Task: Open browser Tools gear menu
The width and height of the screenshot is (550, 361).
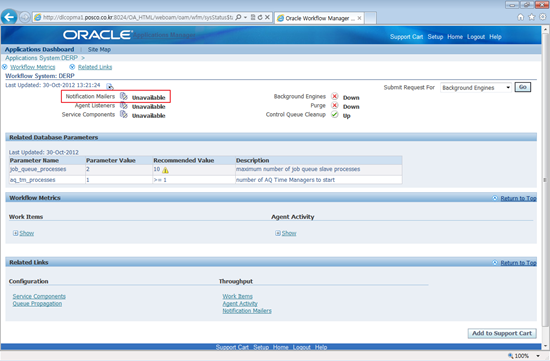Action: tap(543, 17)
